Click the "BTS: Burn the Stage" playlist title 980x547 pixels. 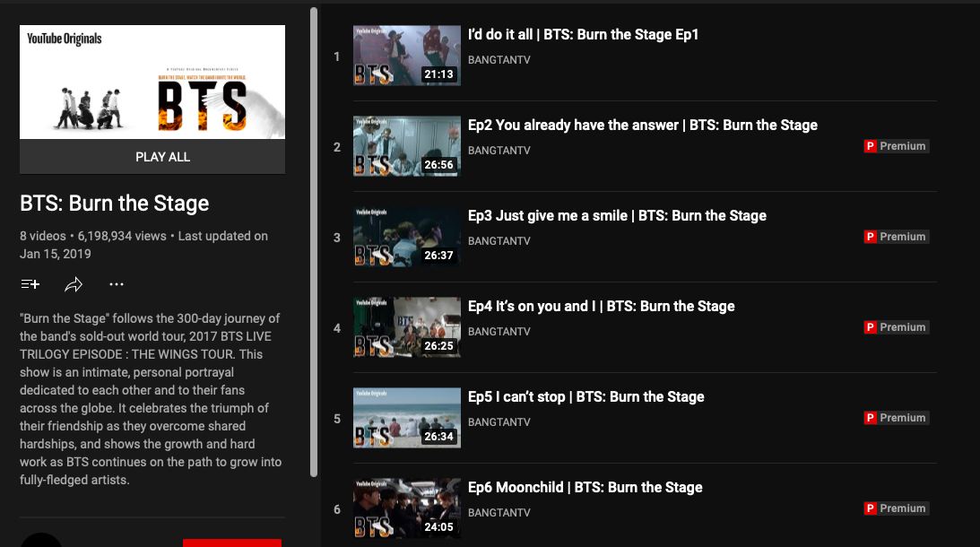click(115, 204)
